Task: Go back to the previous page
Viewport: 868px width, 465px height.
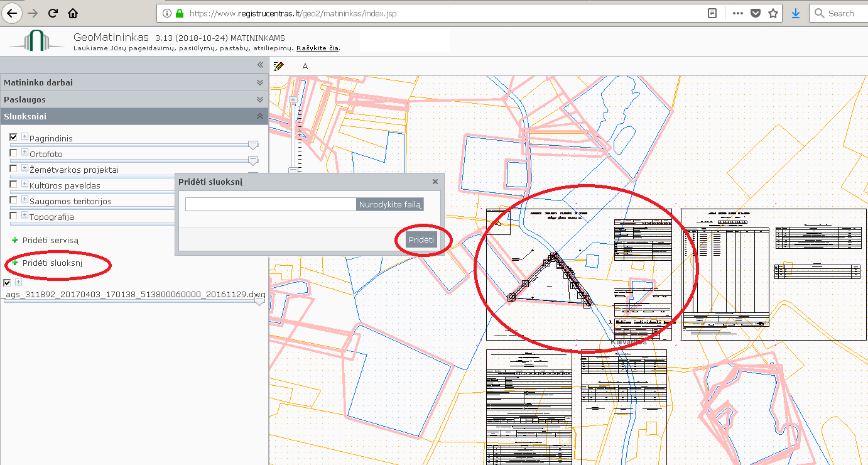Action: (x=12, y=13)
